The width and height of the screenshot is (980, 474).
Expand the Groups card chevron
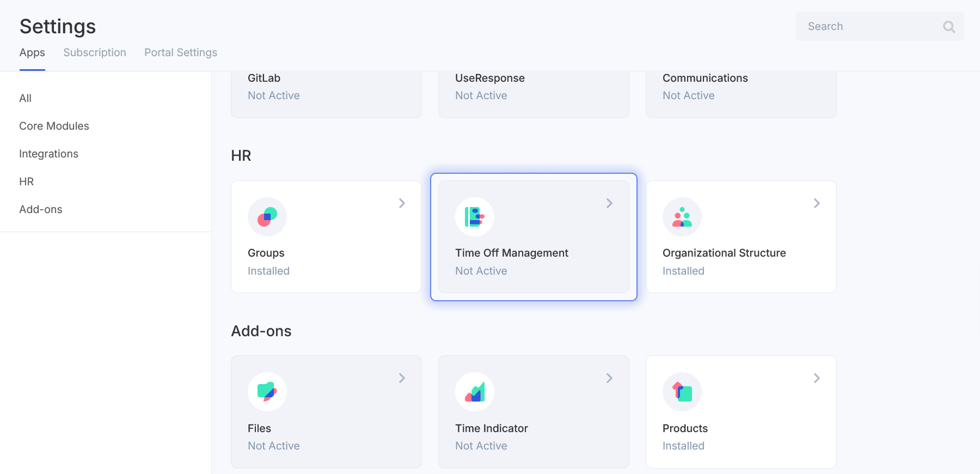pyautogui.click(x=402, y=203)
